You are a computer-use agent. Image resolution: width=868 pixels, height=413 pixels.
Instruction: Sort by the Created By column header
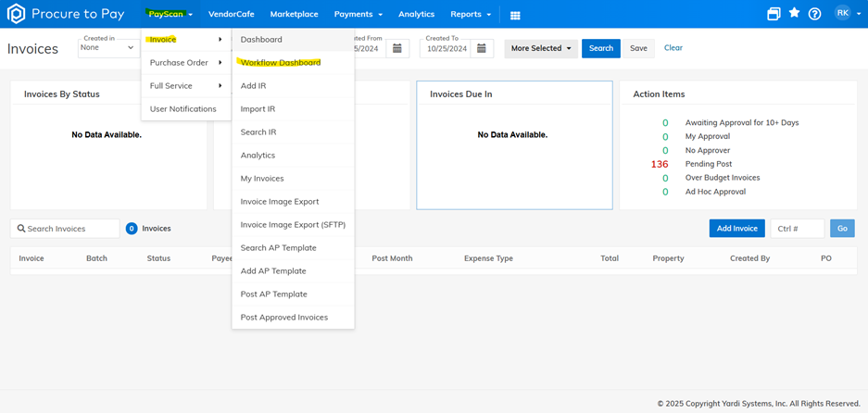coord(749,258)
